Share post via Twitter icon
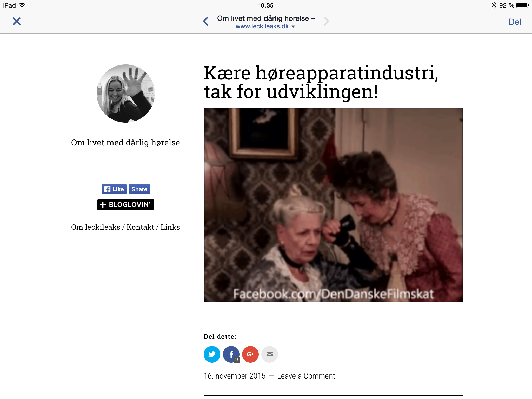The width and height of the screenshot is (532, 399). coord(212,354)
